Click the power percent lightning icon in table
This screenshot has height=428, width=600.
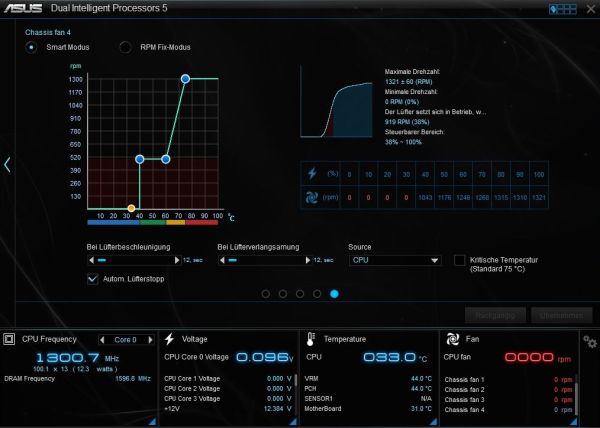click(x=312, y=173)
